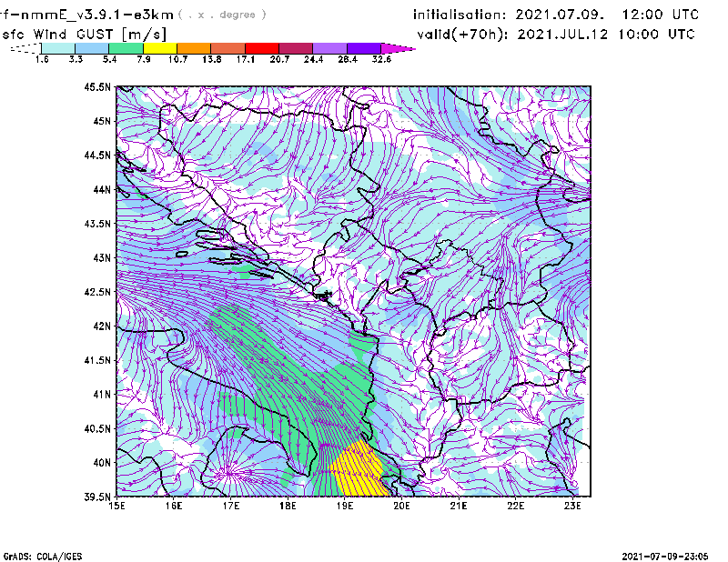The width and height of the screenshot is (728, 562).
Task: Click the 22E longitude label
Action: (x=515, y=506)
